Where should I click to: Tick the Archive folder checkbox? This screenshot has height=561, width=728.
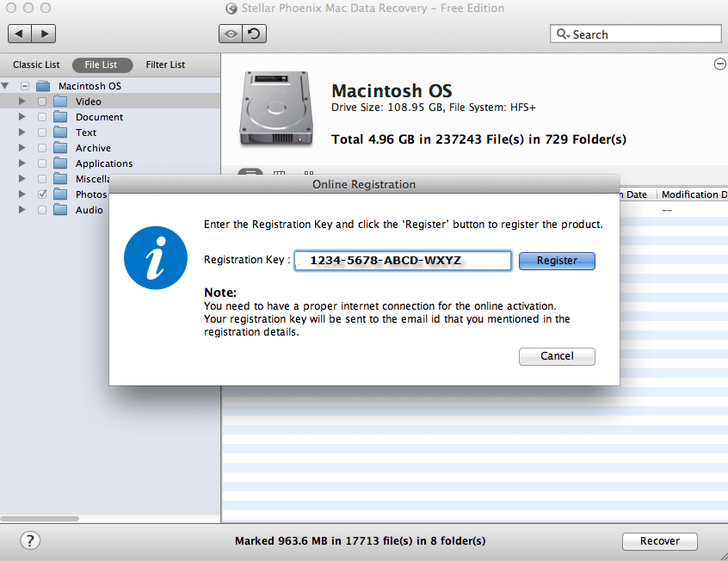[42, 148]
